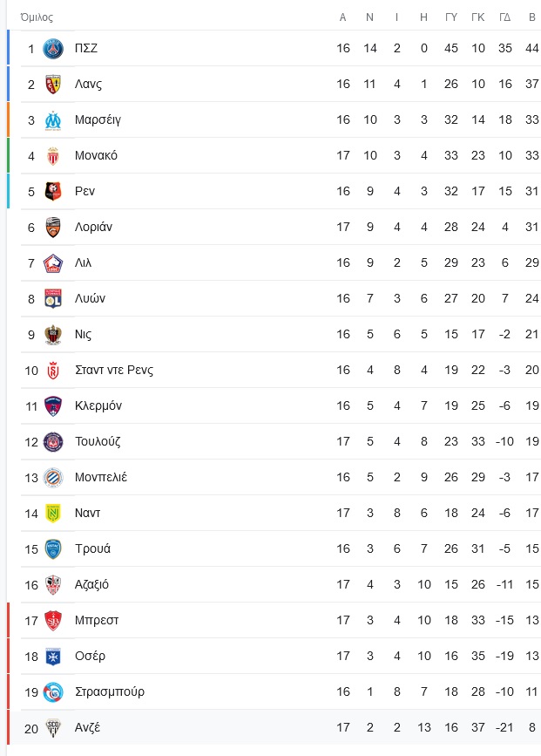This screenshot has width=541, height=756.
Task: Click the Ναντ yellow team badge
Action: pyautogui.click(x=53, y=513)
